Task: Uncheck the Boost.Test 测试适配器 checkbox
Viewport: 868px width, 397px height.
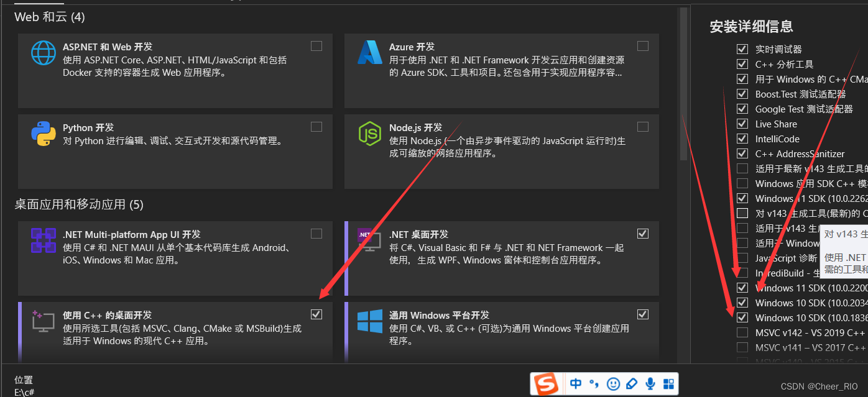Action: click(x=742, y=94)
